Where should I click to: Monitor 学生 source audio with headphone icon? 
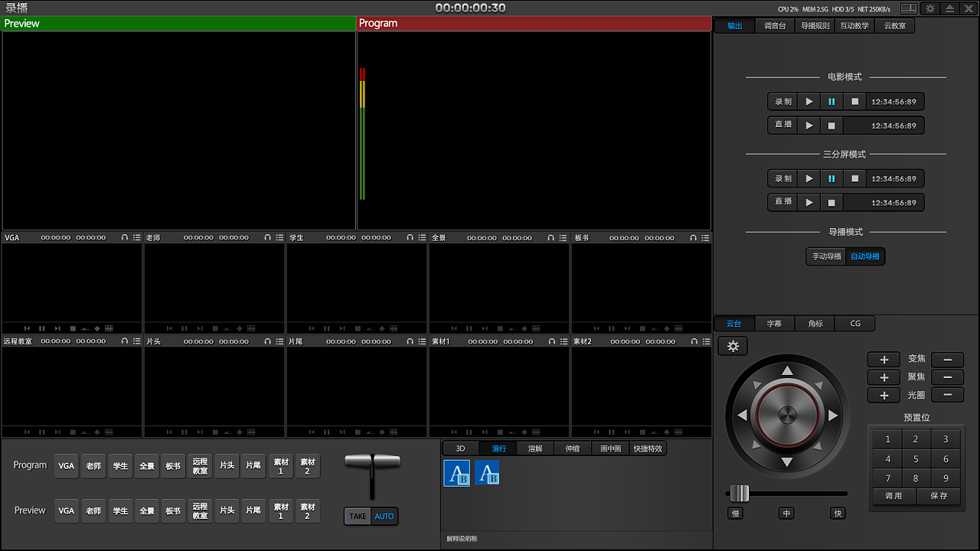(x=410, y=238)
